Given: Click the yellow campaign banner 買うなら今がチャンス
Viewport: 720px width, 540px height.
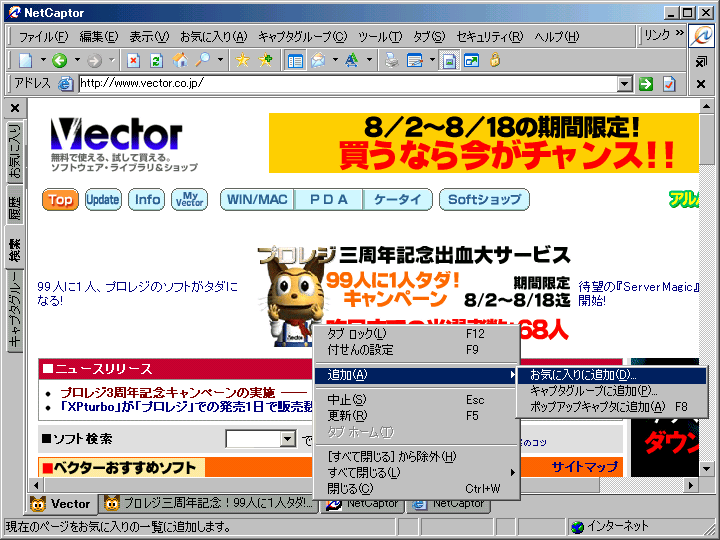Looking at the screenshot, I should click(x=484, y=143).
